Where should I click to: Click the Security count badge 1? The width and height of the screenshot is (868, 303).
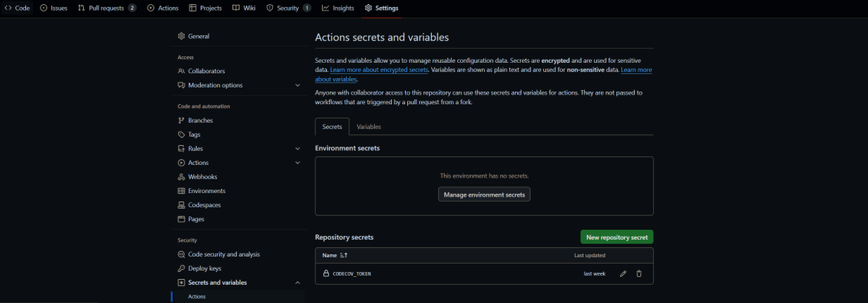(307, 8)
